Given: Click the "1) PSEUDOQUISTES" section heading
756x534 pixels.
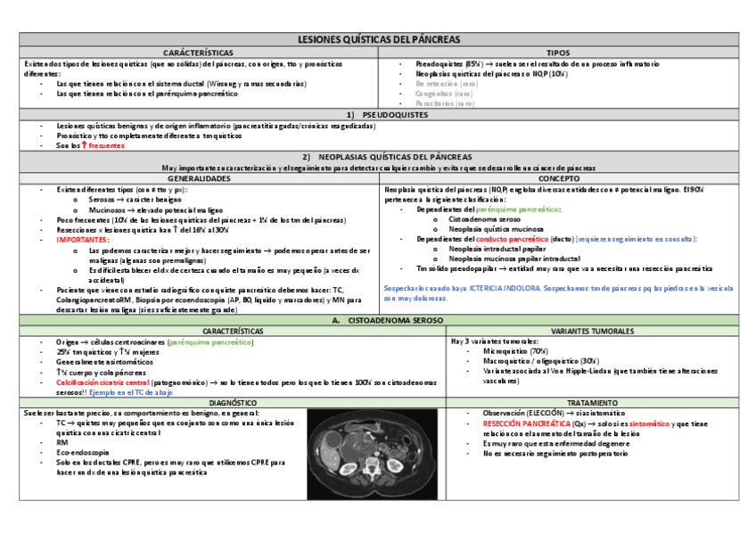Looking at the screenshot, I should (x=387, y=115).
